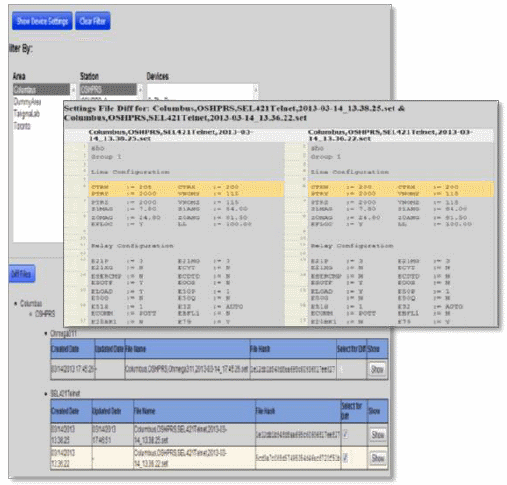Click the Diff Files button
507x485 pixels.
22,274
